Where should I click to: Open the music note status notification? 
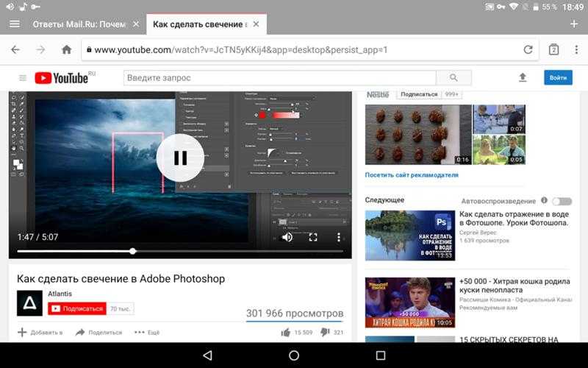[23, 7]
